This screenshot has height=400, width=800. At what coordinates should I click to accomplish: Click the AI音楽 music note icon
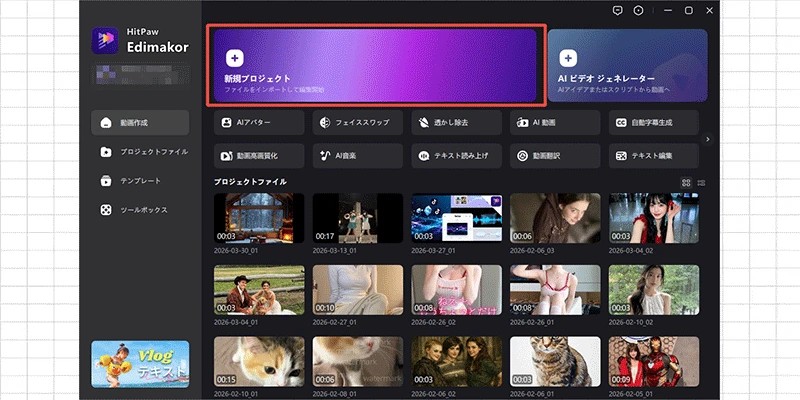pos(324,156)
